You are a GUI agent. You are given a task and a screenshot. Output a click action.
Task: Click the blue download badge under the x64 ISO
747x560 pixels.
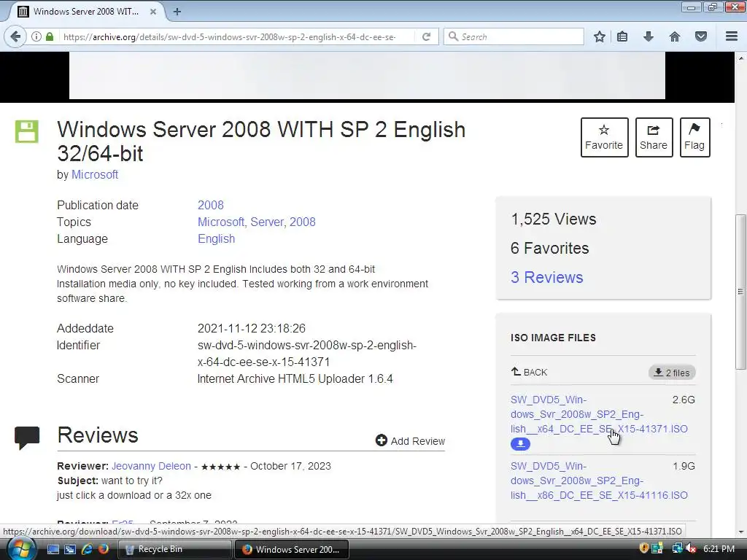[520, 444]
